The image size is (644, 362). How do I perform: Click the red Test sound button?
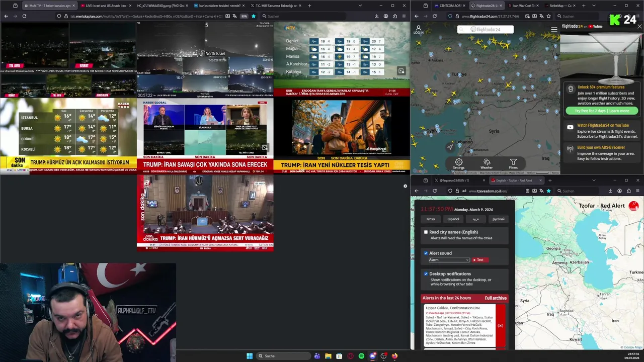479,260
